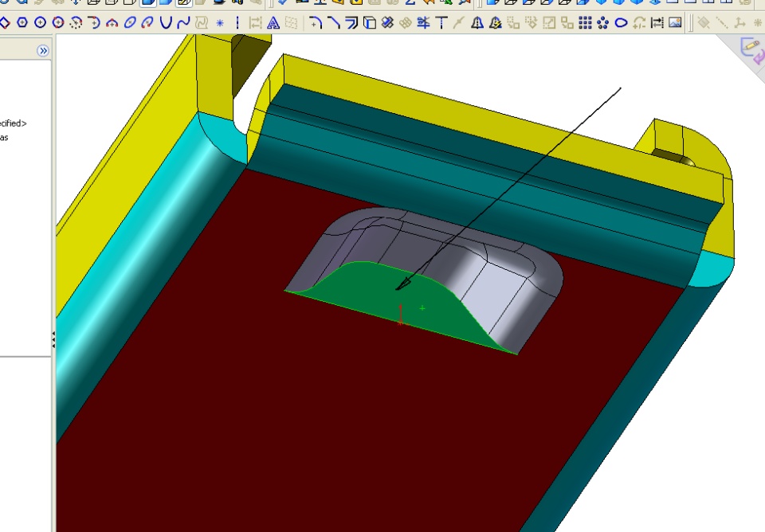Select the reference Axis tool

722,22
